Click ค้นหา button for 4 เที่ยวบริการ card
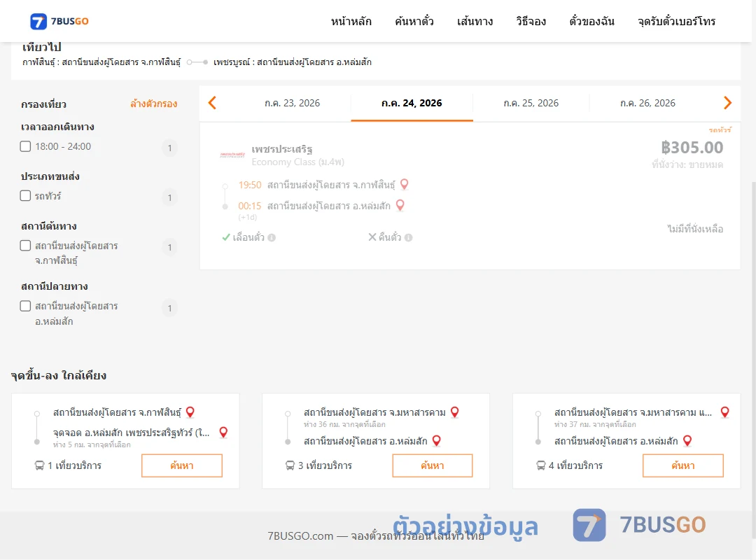 tap(682, 465)
